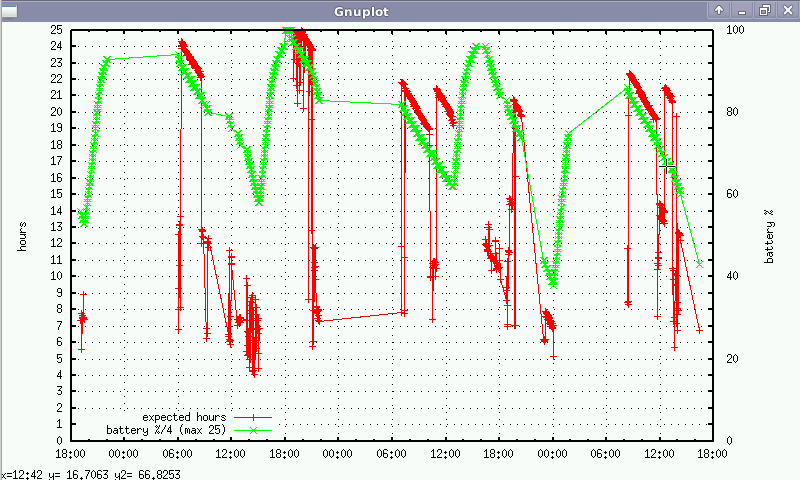The width and height of the screenshot is (800, 480).
Task: Click the first 18:00 tick on time axis
Action: 71,453
